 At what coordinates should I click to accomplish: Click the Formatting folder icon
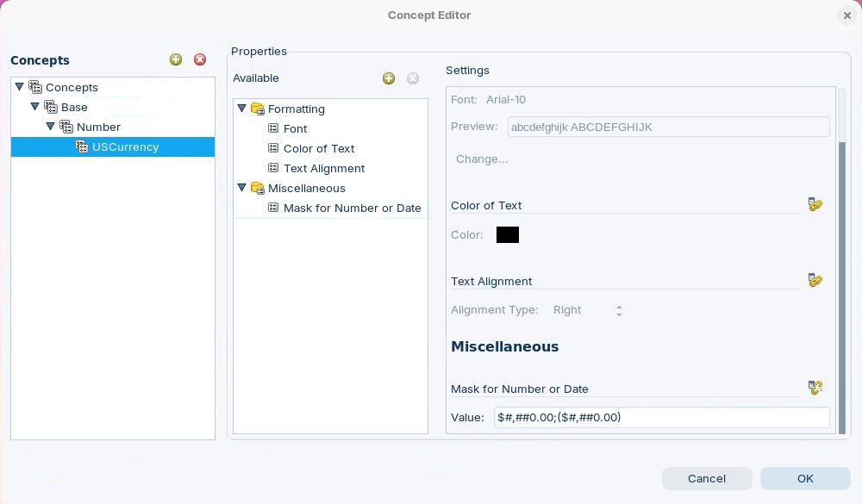click(257, 109)
